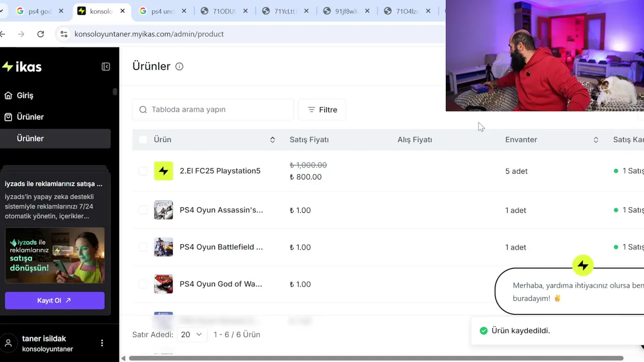Close the active konsolo browser tab
The width and height of the screenshot is (644, 362).
coord(122,11)
